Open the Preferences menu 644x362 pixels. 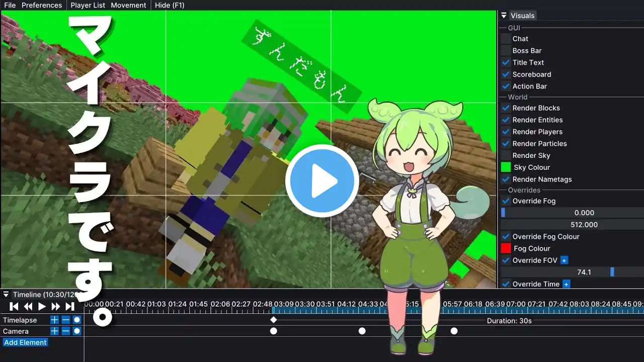click(42, 5)
